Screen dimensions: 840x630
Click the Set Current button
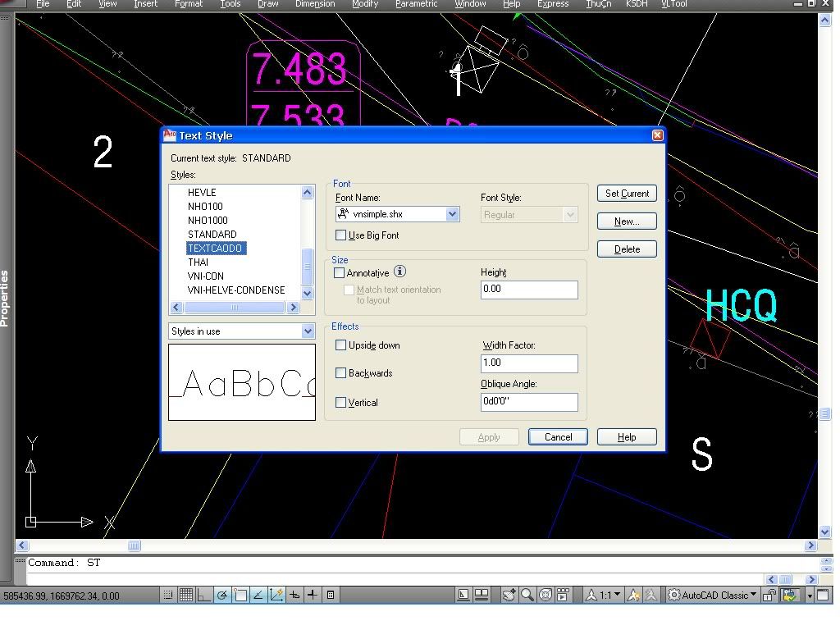[x=627, y=194]
